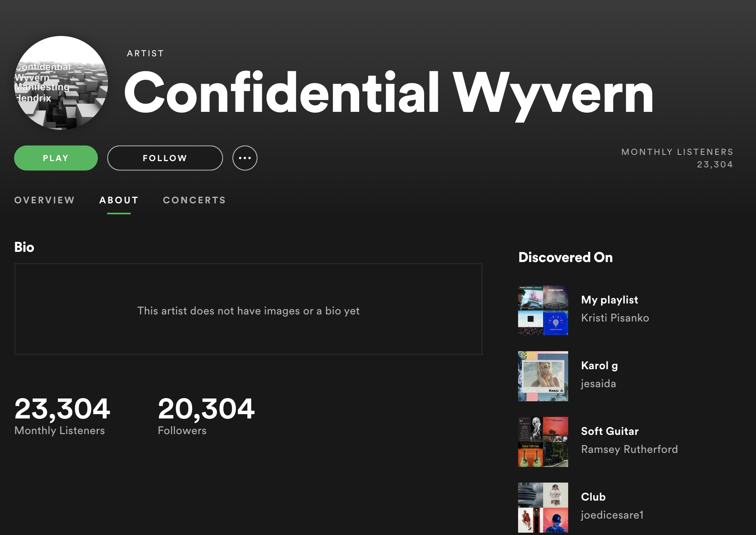Click the Soft Guitar playlist cover
The height and width of the screenshot is (535, 756).
(x=543, y=442)
